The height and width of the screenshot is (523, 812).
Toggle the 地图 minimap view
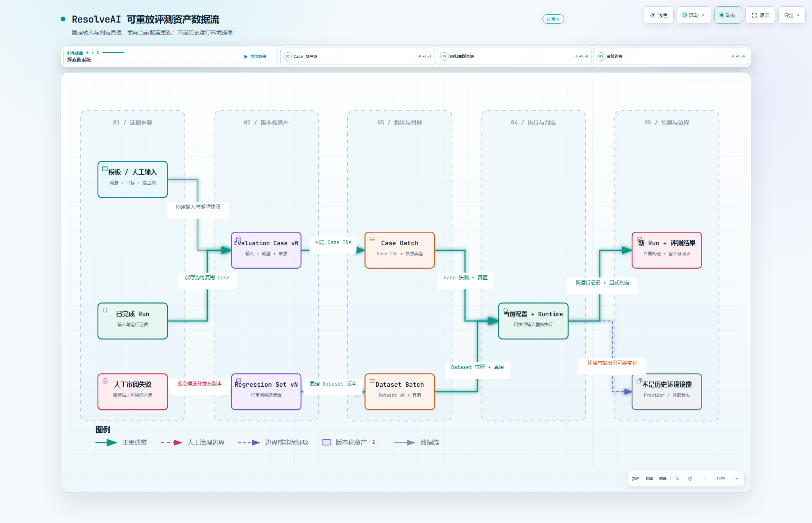tap(649, 479)
